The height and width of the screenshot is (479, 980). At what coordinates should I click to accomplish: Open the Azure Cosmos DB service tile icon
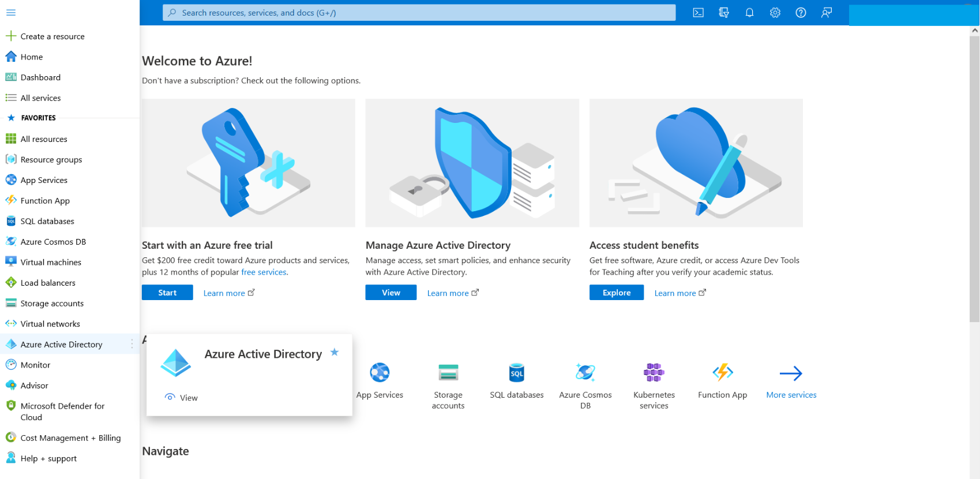[x=585, y=373]
